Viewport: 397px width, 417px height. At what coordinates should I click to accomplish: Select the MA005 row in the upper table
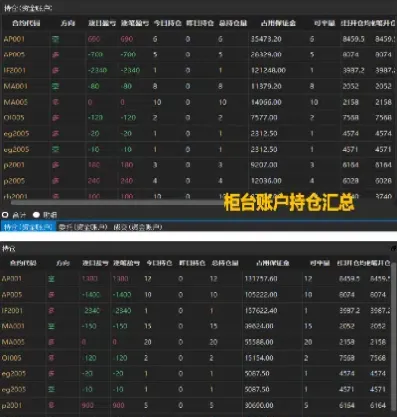click(198, 102)
